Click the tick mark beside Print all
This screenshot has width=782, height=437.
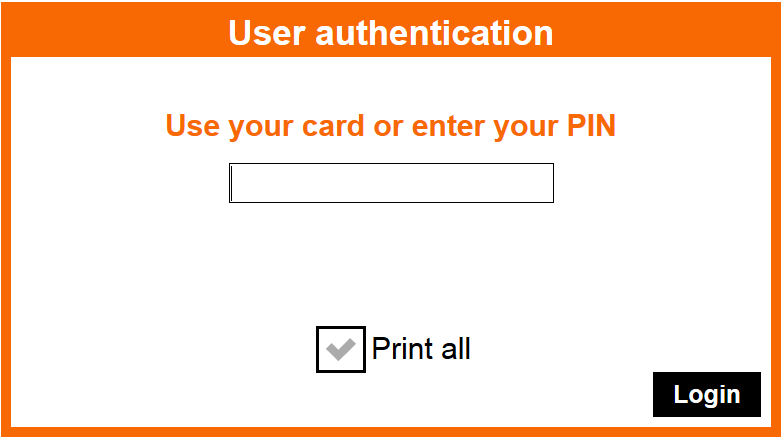click(x=341, y=349)
